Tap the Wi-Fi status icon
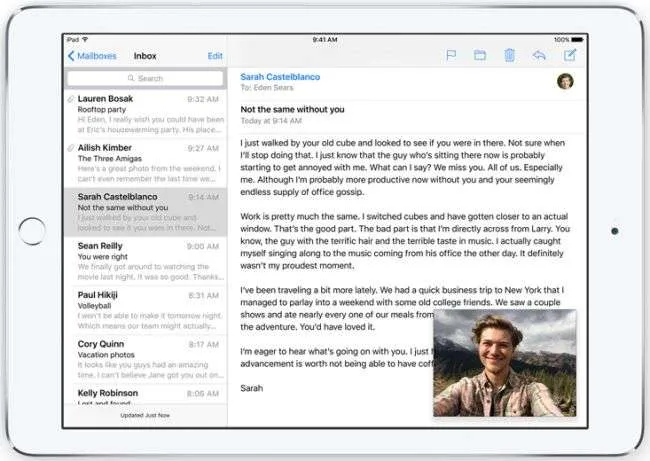 85,39
